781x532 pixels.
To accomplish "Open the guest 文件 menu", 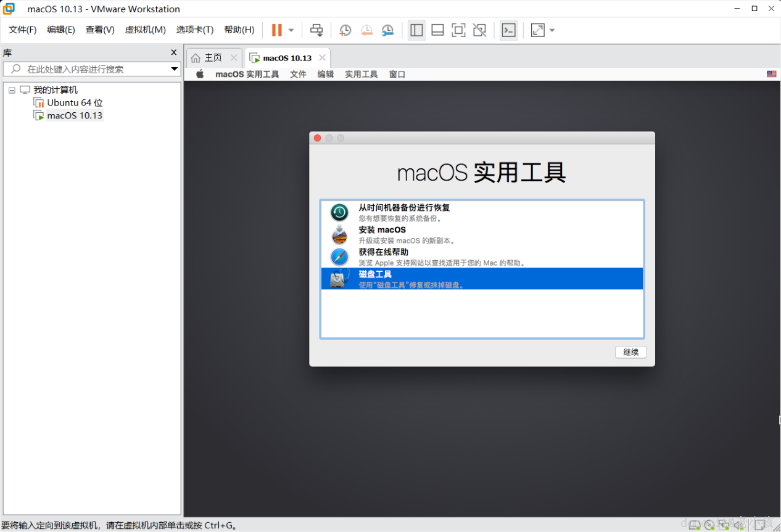I will pyautogui.click(x=298, y=74).
